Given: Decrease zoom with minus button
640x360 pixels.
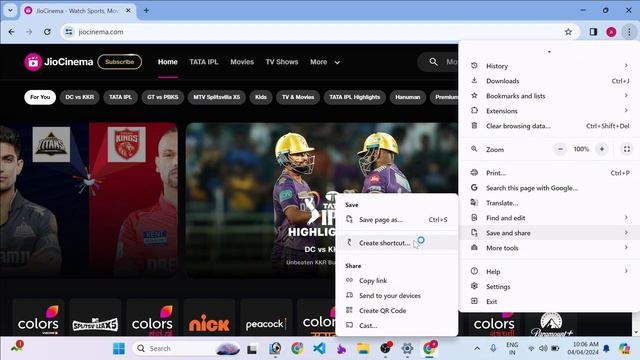Looking at the screenshot, I should tap(560, 149).
